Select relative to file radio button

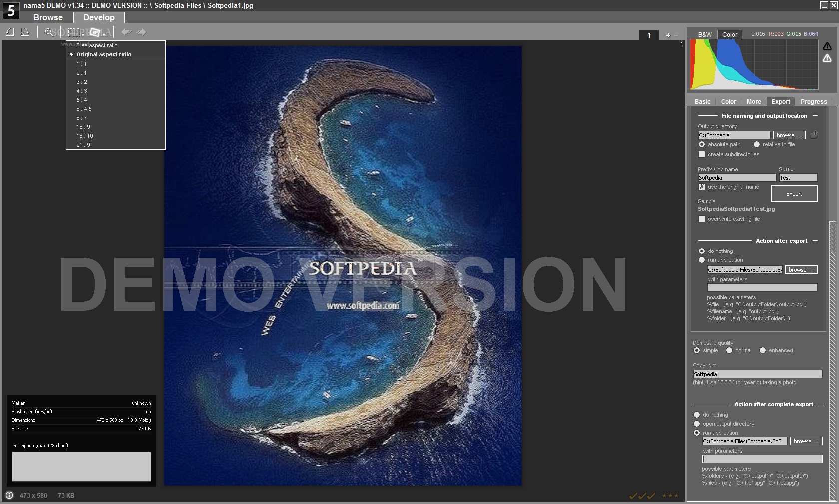coord(757,144)
